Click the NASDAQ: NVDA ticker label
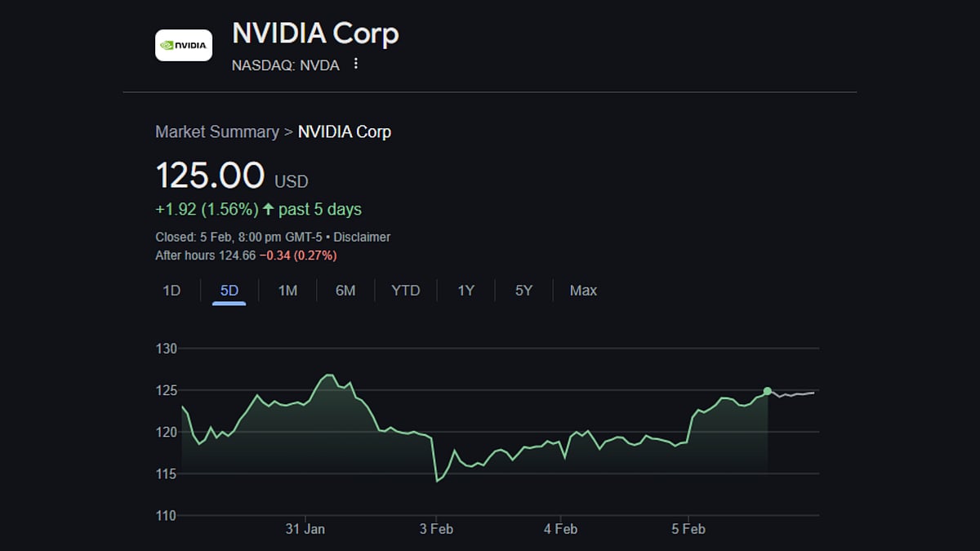The image size is (980, 551). [x=286, y=65]
